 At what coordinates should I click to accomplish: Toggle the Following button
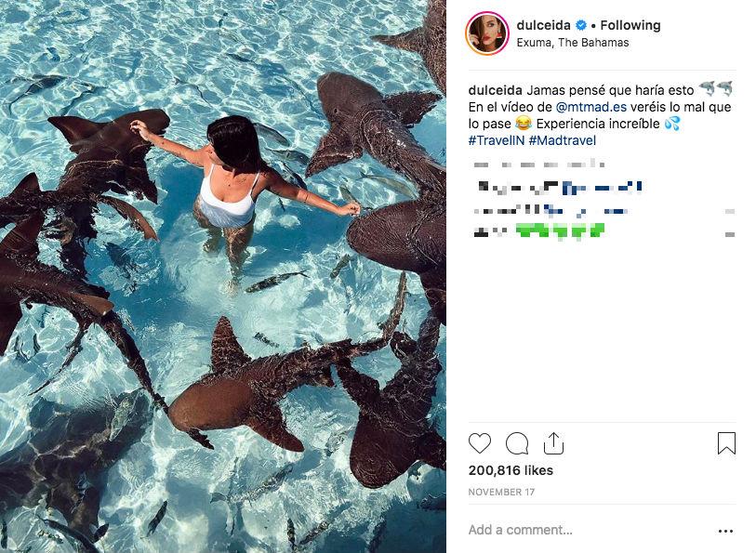630,25
